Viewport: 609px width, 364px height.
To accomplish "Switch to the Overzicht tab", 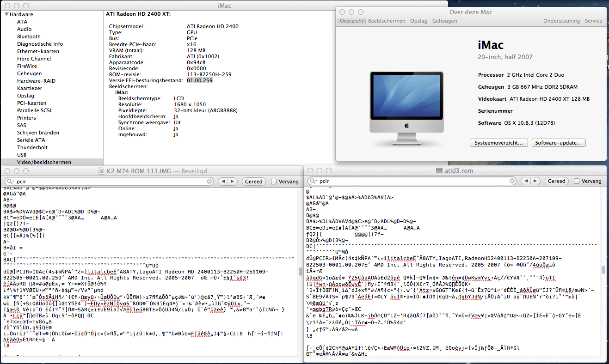I will pos(352,21).
